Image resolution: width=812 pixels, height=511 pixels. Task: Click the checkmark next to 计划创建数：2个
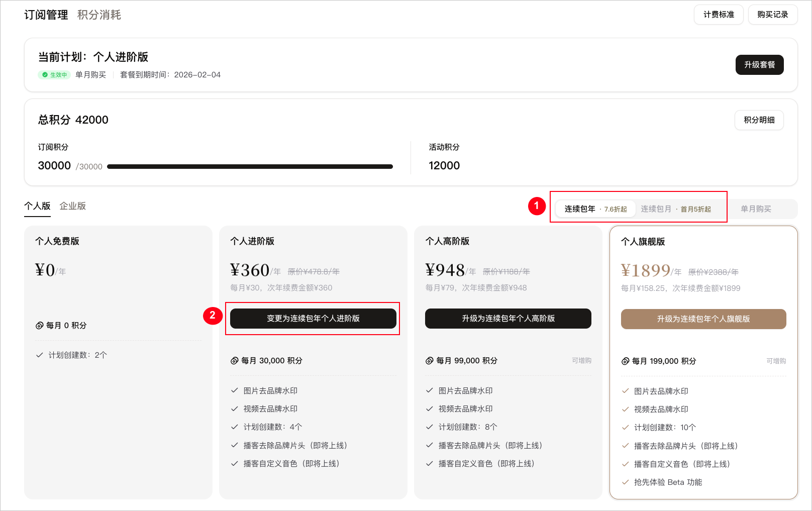pyautogui.click(x=40, y=355)
